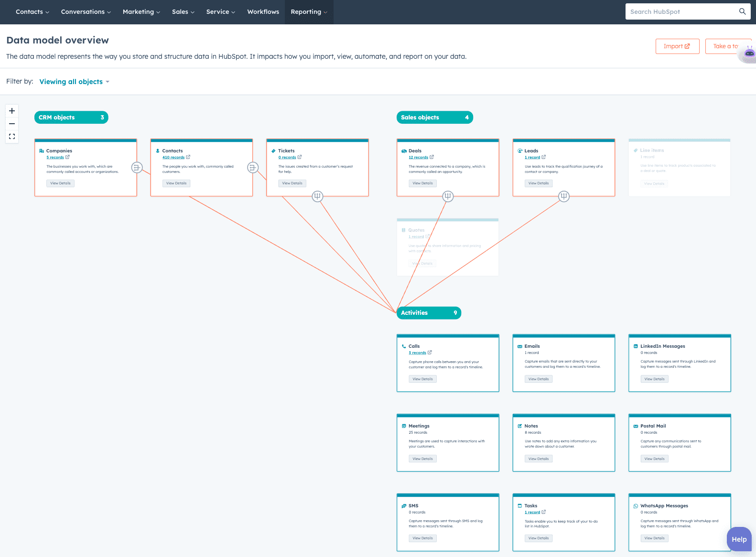
Task: Open the Reporting navigation dropdown
Action: pyautogui.click(x=309, y=12)
